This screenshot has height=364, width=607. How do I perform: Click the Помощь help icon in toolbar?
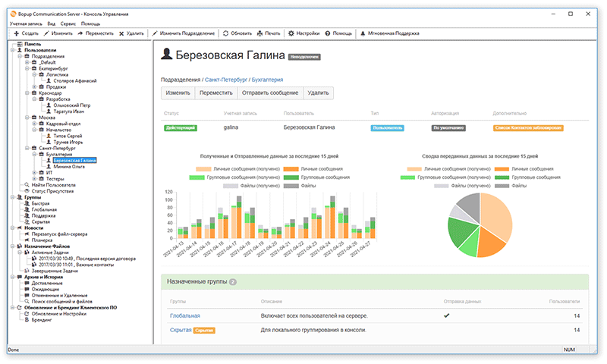pos(327,33)
